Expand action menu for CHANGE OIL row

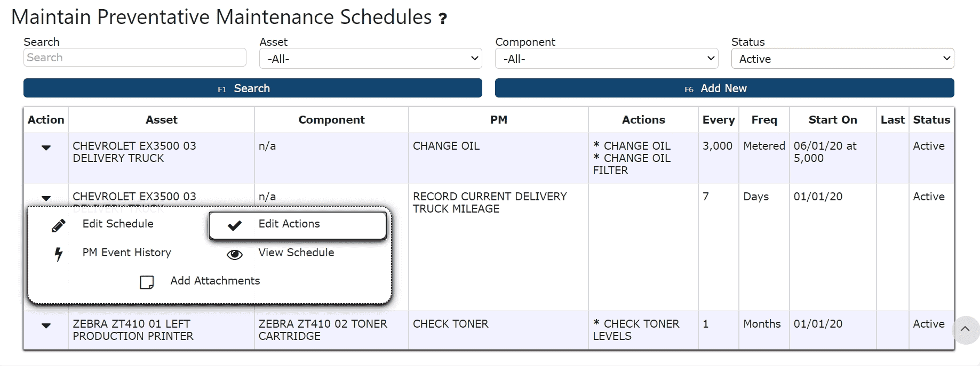pos(46,148)
